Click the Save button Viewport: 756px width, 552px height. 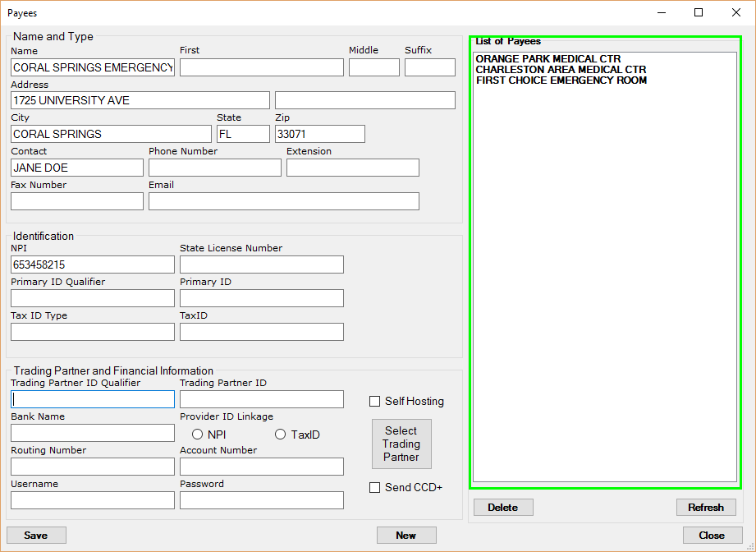(x=36, y=536)
